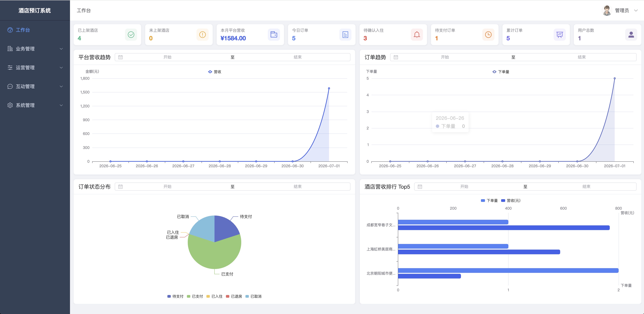The image size is (644, 314).
Task: Set 开始 date in 平台营收趋势 range
Action: coord(168,57)
